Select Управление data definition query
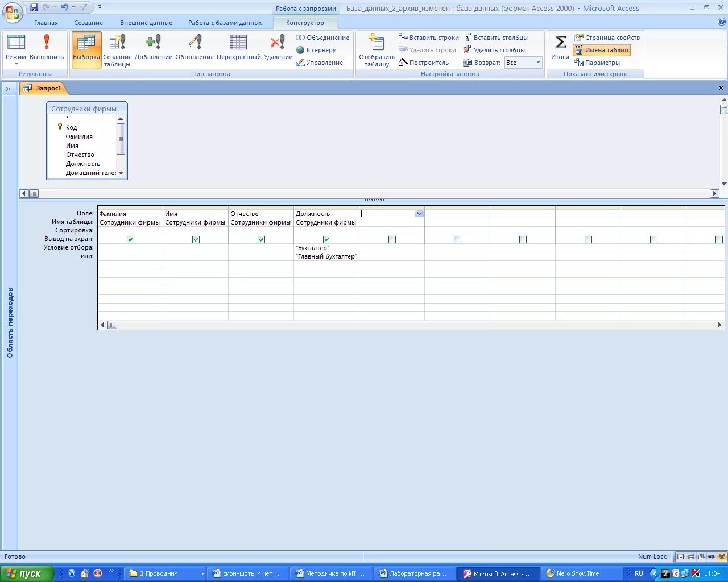 [320, 63]
